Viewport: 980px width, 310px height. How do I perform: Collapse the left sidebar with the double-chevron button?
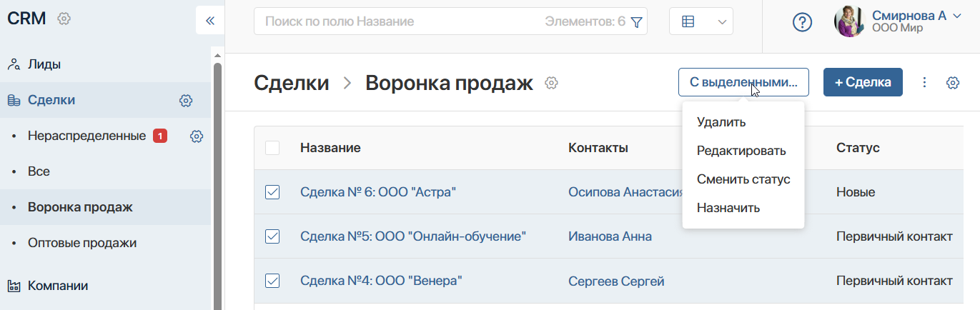[x=210, y=20]
